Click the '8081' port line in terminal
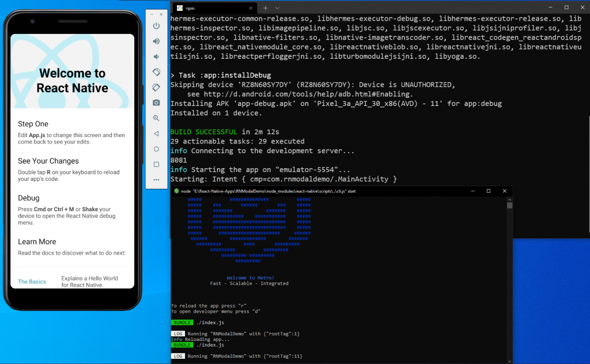This screenshot has height=364, width=590. pos(179,160)
